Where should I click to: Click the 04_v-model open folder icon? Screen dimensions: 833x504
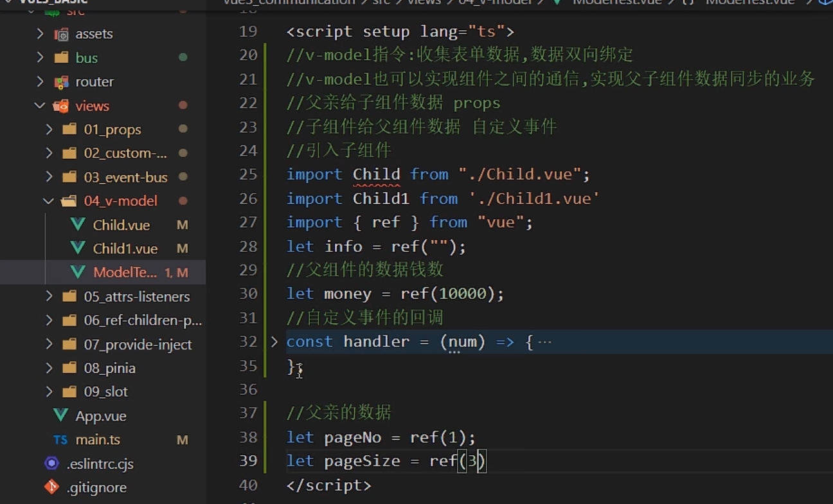click(70, 201)
